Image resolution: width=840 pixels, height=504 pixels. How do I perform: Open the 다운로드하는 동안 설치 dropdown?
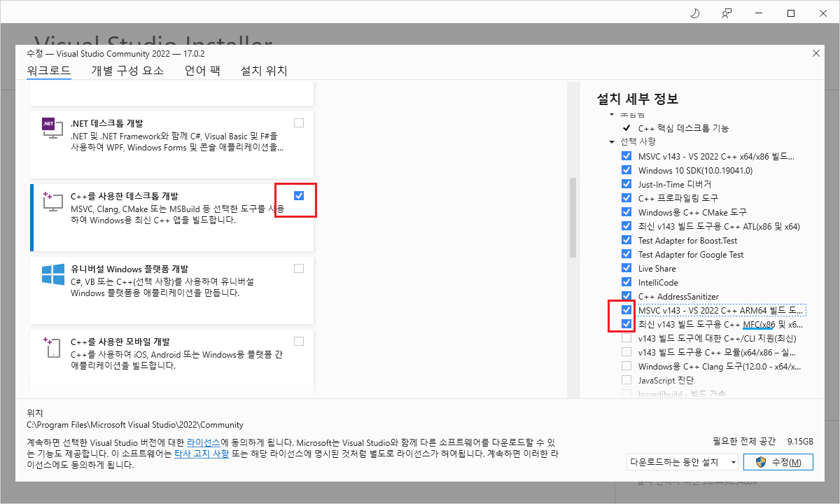682,462
